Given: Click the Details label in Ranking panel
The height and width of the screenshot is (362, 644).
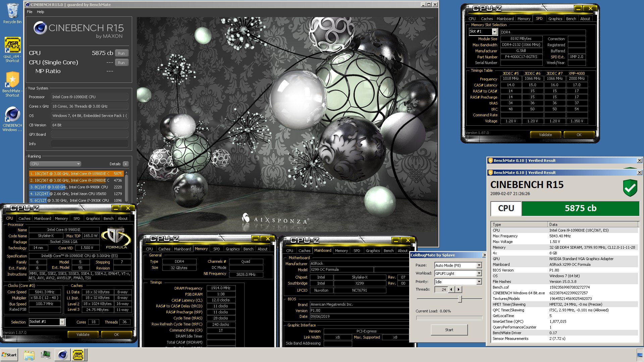Looking at the screenshot, I should coord(115,164).
